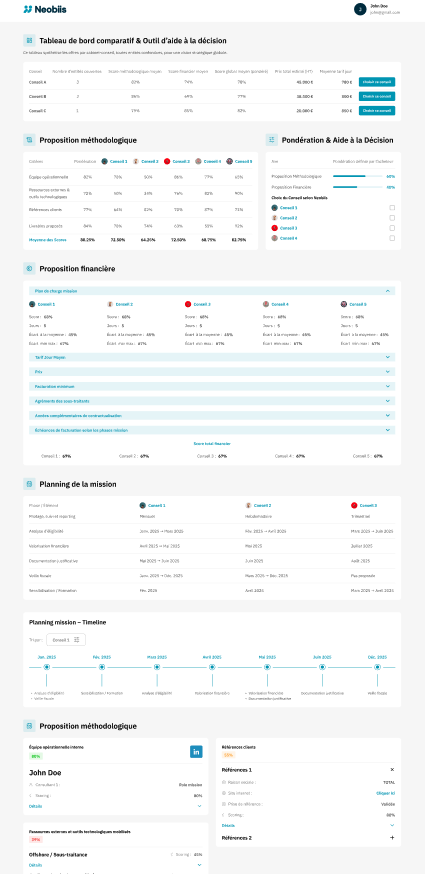Screen dimensions: 425x874
Task: Open the Conseil 1 timeline sort dropdown
Action: (x=66, y=640)
